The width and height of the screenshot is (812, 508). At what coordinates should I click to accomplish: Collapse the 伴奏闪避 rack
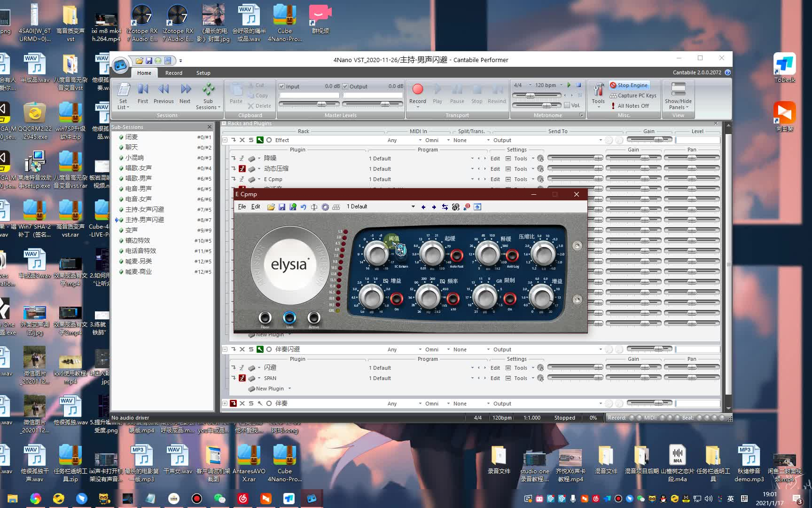225,349
